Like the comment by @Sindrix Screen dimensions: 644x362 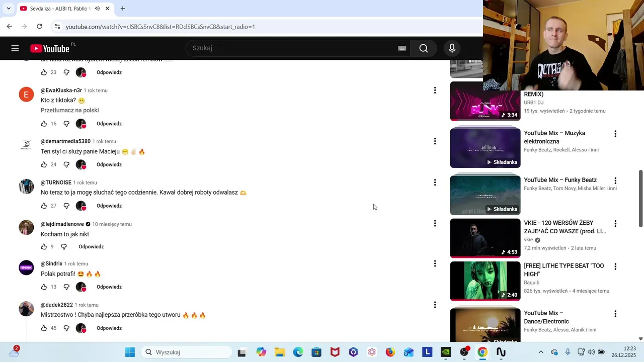click(44, 287)
